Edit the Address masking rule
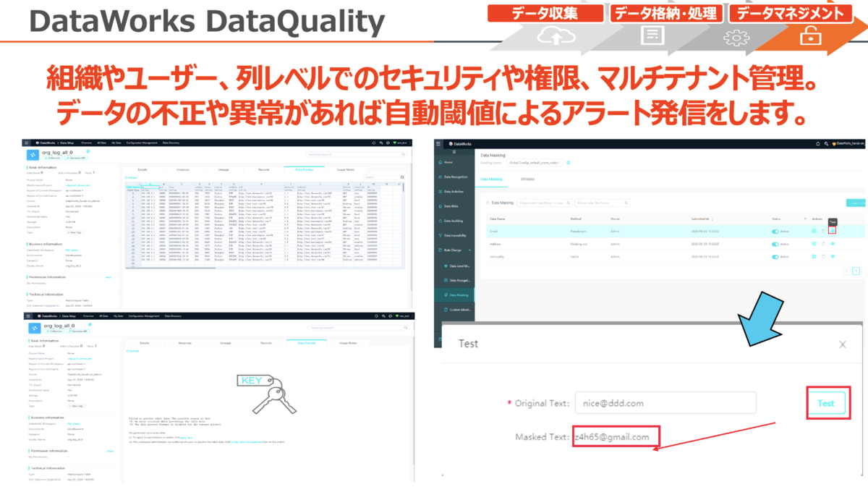Image resolution: width=868 pixels, height=487 pixels. (814, 244)
